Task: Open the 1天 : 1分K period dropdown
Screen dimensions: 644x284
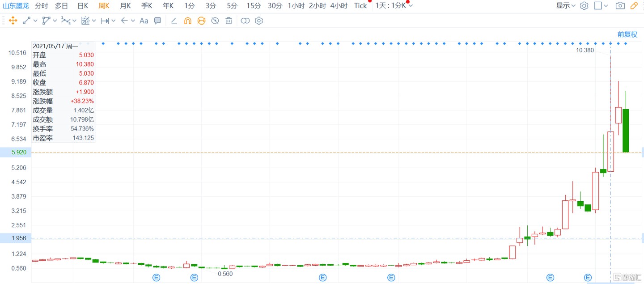Action: 394,6
